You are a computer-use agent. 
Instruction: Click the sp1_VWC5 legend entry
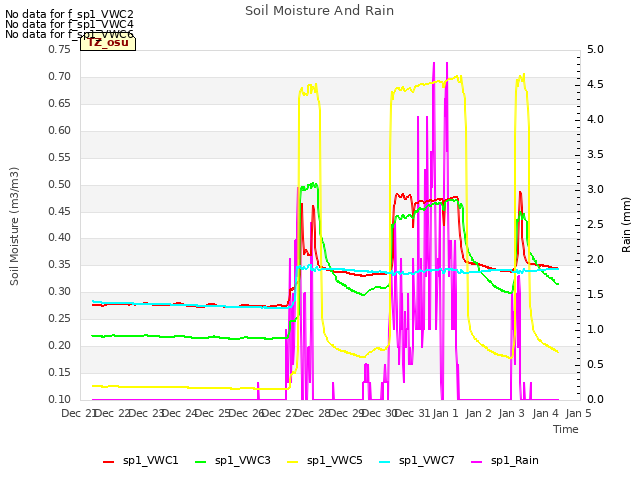point(324,461)
